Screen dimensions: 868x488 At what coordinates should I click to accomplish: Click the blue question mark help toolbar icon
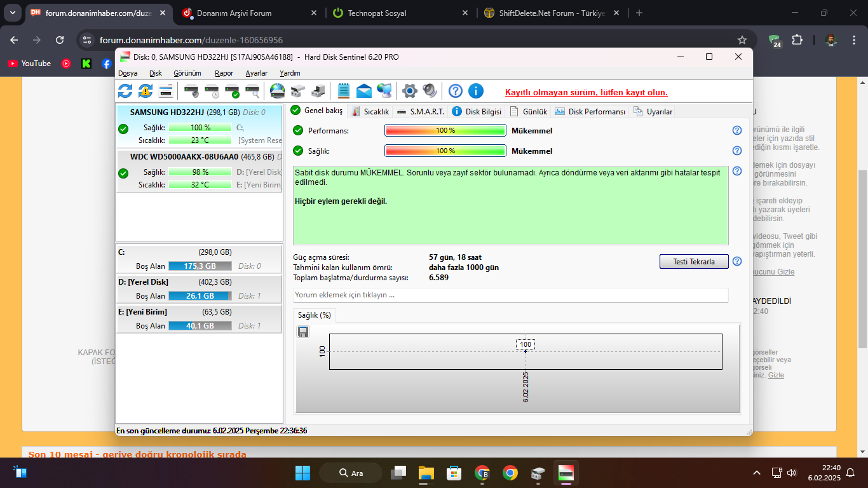(455, 91)
